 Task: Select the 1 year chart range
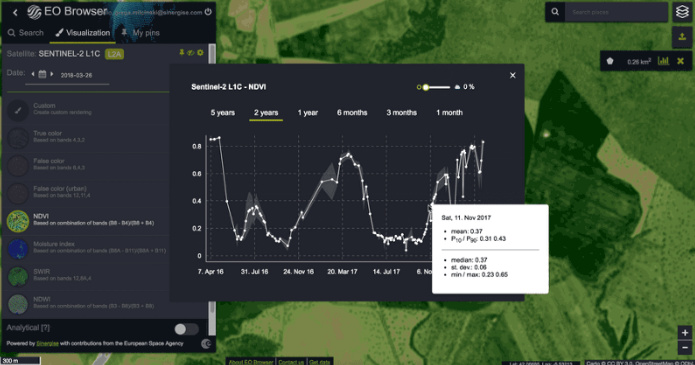pyautogui.click(x=308, y=113)
